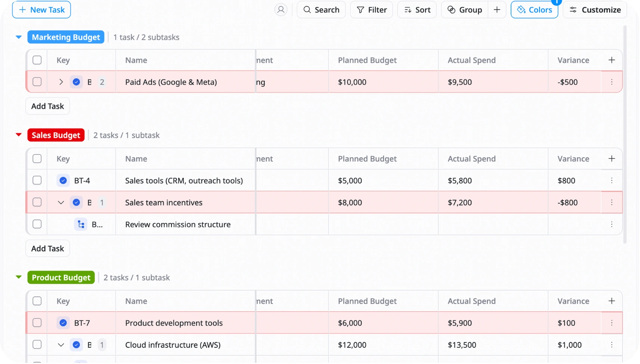The image size is (640, 364).
Task: Open row menu for Review commission structure
Action: pyautogui.click(x=612, y=224)
